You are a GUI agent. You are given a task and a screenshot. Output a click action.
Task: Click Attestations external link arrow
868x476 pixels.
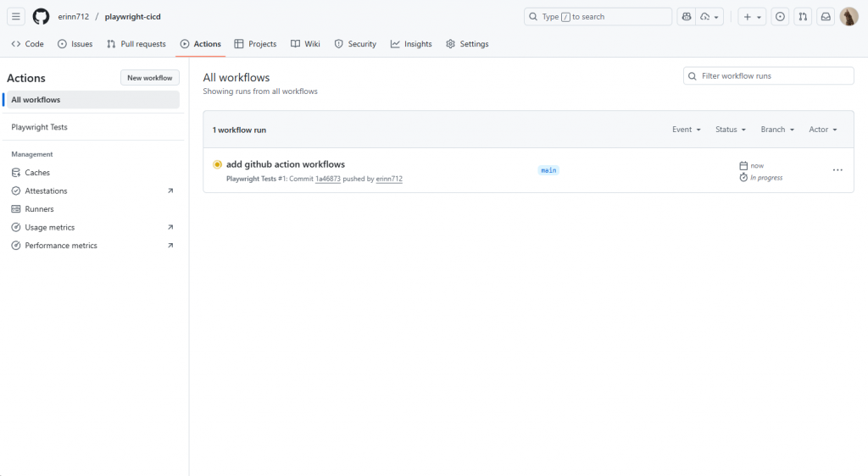click(170, 191)
